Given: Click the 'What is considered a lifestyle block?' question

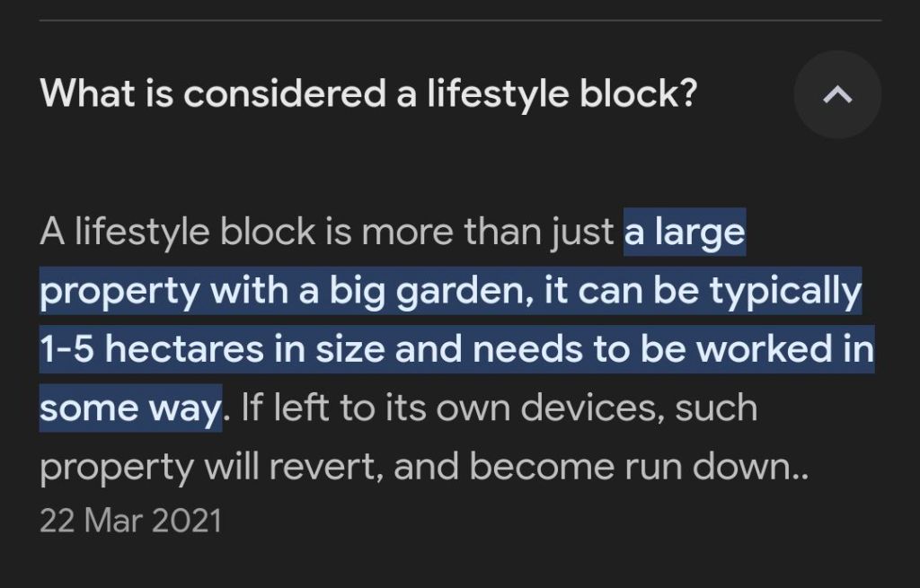Looking at the screenshot, I should pos(369,94).
